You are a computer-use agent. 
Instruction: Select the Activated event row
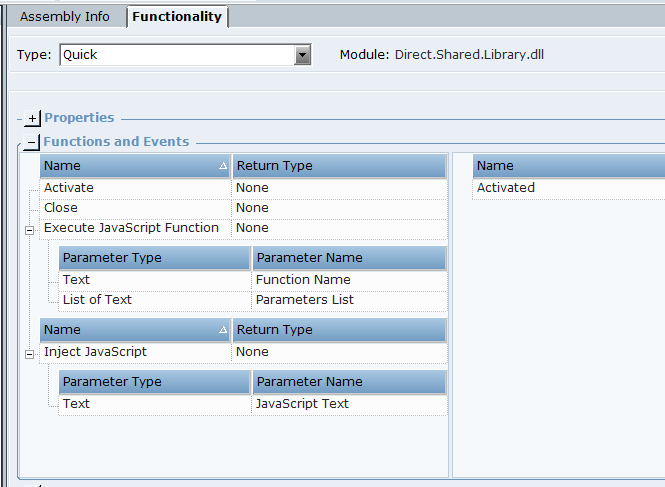[x=506, y=188]
